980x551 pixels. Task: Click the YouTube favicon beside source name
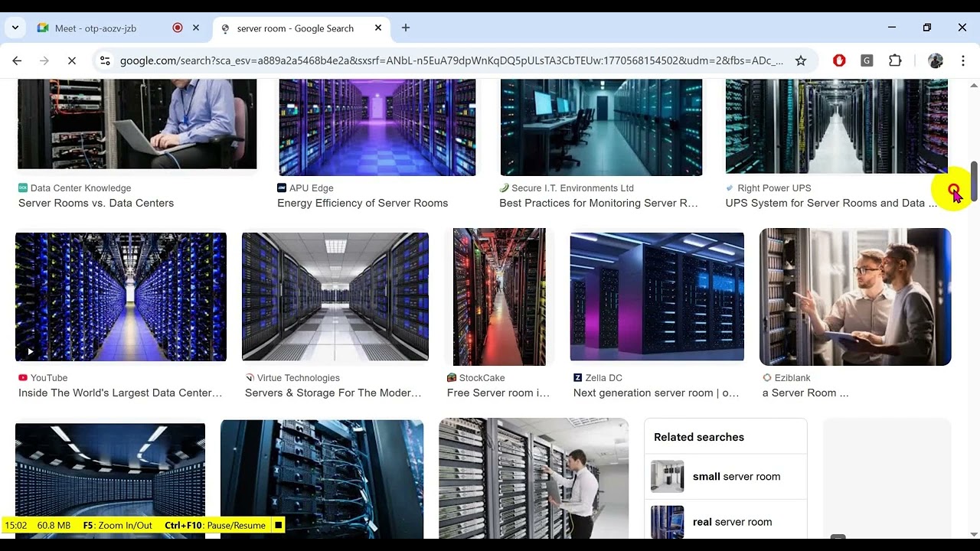click(23, 378)
